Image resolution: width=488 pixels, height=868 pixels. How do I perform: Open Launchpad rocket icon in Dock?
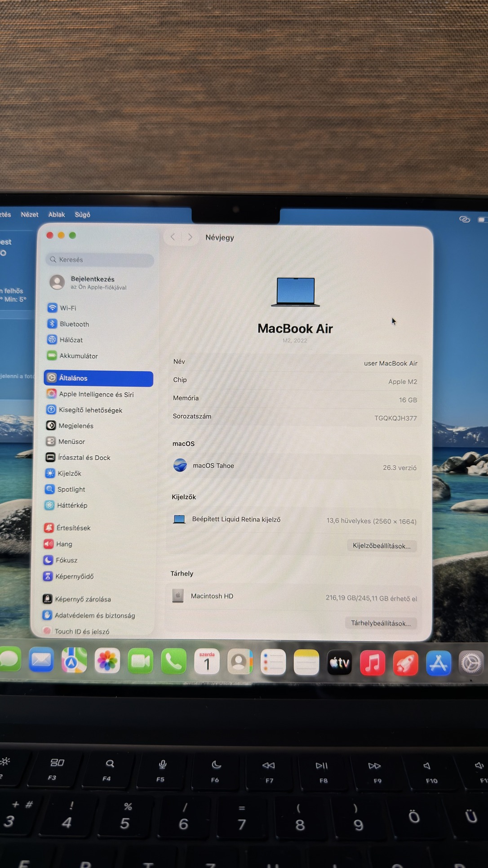pyautogui.click(x=406, y=663)
